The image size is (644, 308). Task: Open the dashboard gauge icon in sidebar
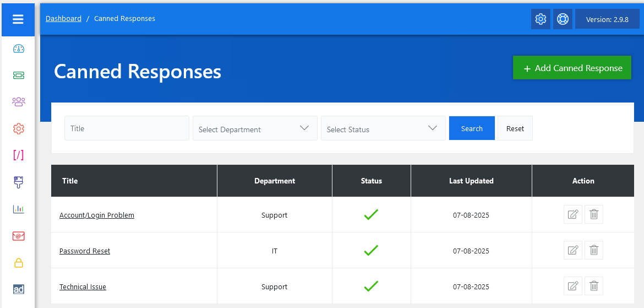(19, 48)
